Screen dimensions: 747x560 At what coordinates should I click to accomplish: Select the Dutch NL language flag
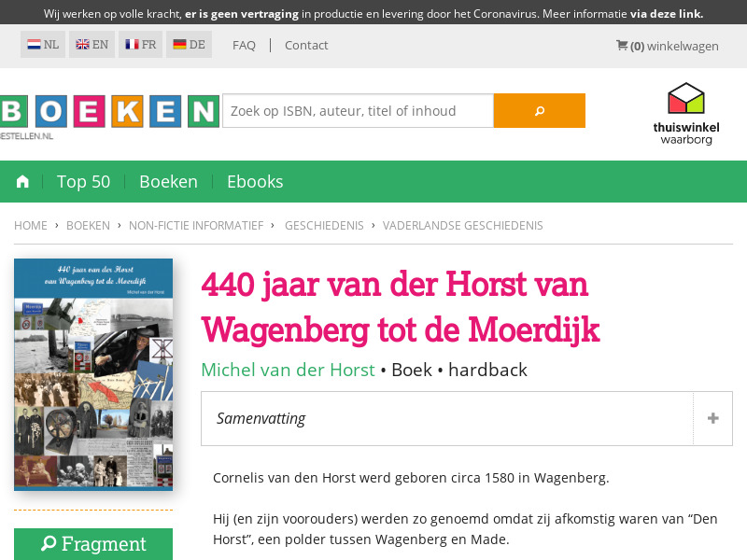[42, 44]
